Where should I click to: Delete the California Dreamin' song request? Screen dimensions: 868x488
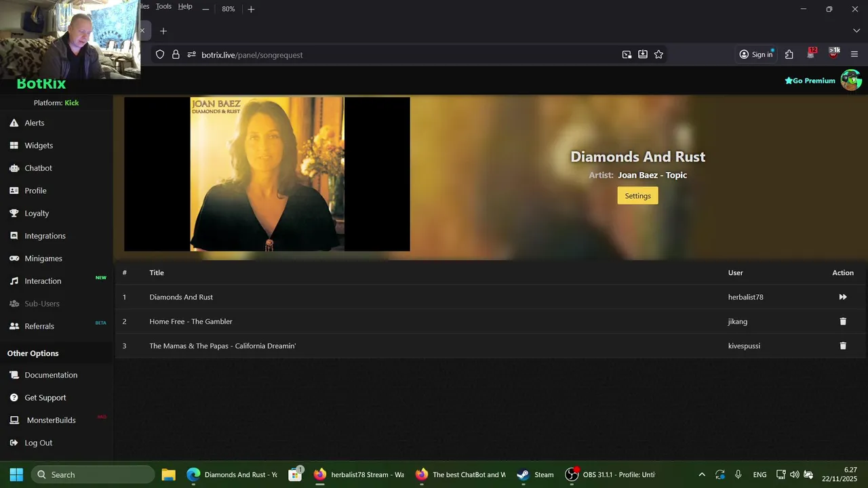pyautogui.click(x=843, y=346)
